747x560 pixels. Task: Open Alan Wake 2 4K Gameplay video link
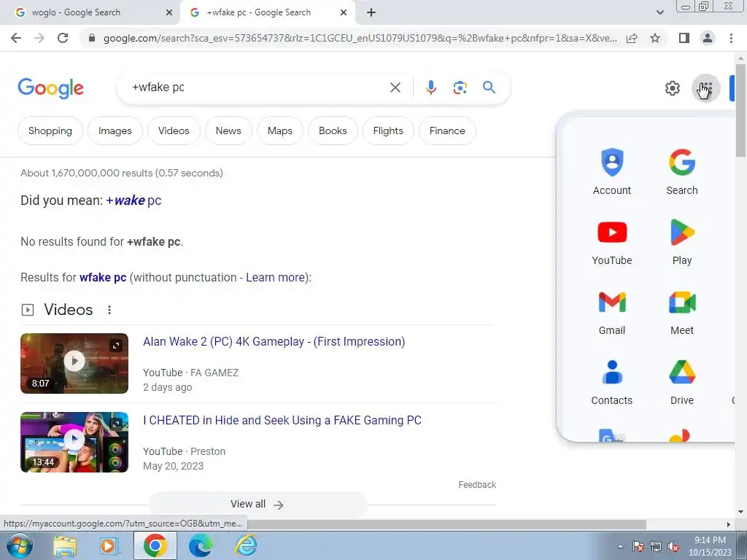tap(274, 341)
